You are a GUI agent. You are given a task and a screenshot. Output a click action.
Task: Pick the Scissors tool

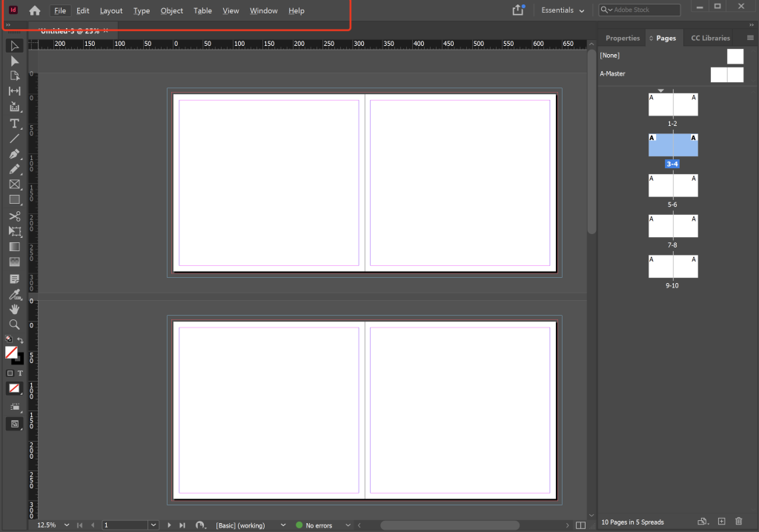[14, 216]
